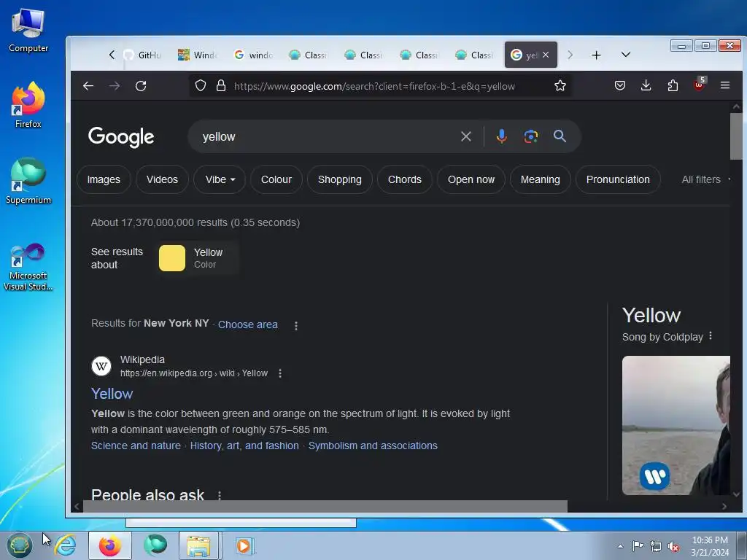Expand the list all tabs dropdown
This screenshot has height=560, width=747.
point(626,55)
